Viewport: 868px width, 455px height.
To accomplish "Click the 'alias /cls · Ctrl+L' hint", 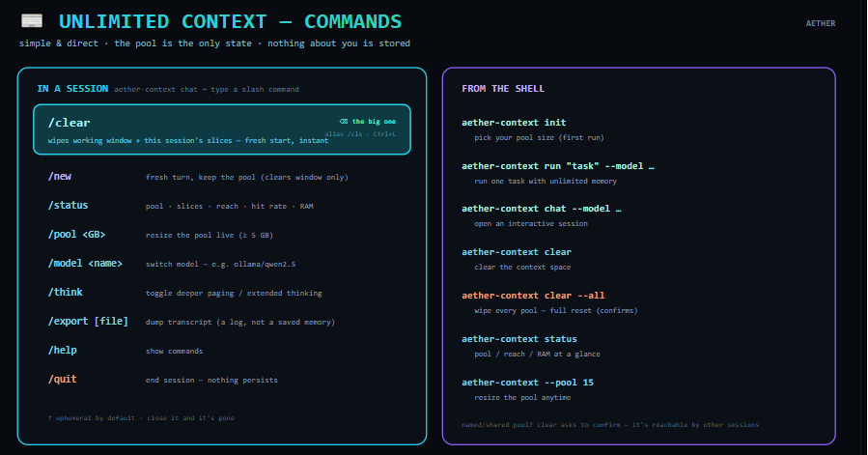I will tap(360, 134).
